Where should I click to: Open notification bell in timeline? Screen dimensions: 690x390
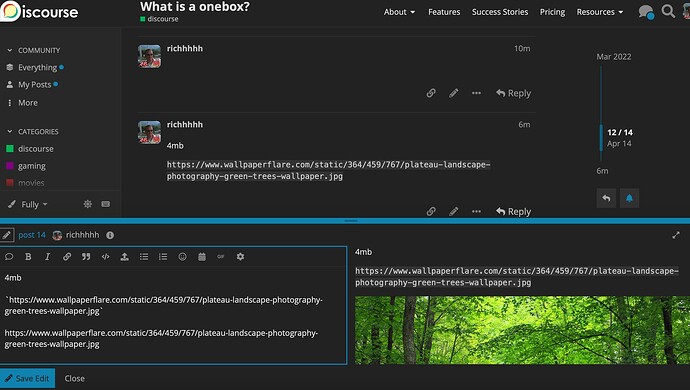[x=629, y=198]
